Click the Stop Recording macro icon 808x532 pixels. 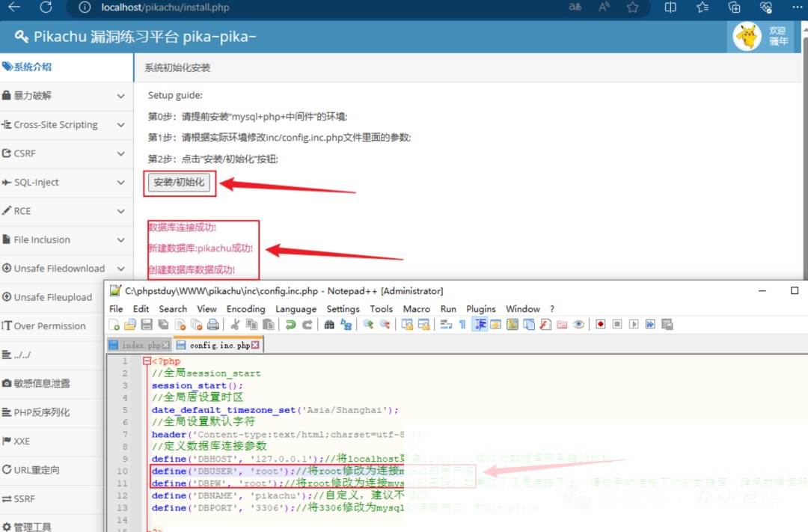tap(616, 324)
